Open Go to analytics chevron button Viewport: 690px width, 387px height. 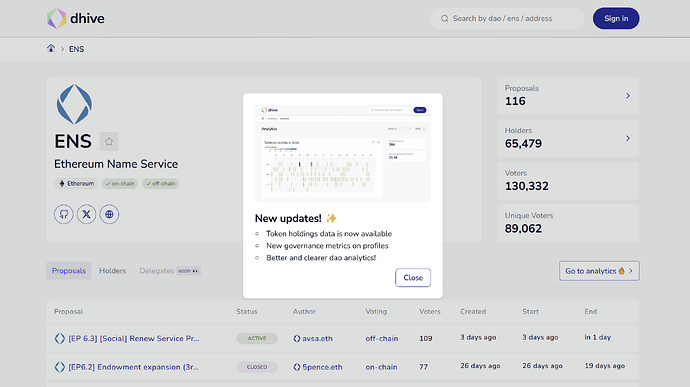599,271
